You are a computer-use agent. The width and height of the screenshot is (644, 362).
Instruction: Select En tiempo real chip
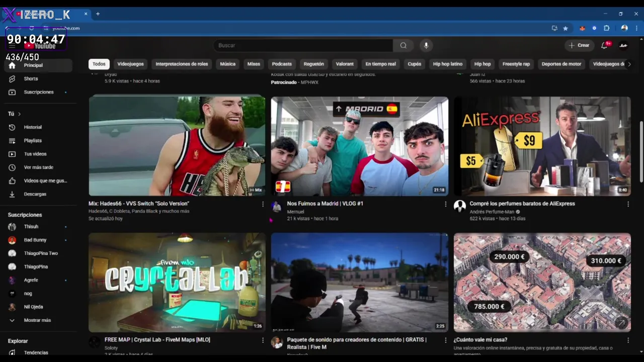tap(380, 64)
